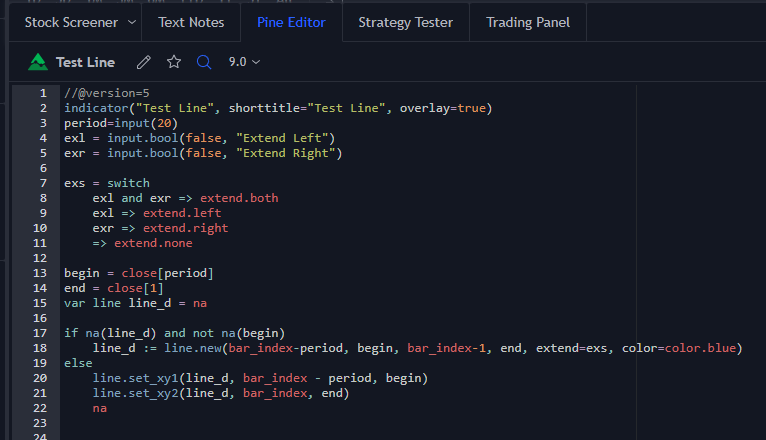
Task: Select the Pine Editor tab
Action: tap(291, 22)
